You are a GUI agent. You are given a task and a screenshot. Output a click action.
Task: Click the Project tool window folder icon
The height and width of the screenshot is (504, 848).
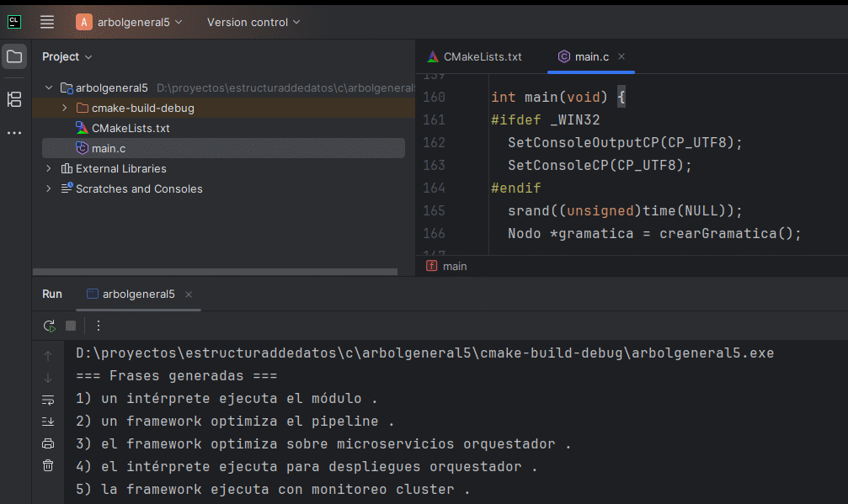14,57
